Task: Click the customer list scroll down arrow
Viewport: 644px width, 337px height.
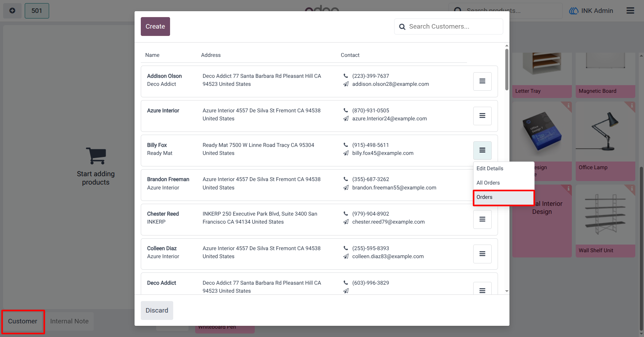Action: point(507,291)
